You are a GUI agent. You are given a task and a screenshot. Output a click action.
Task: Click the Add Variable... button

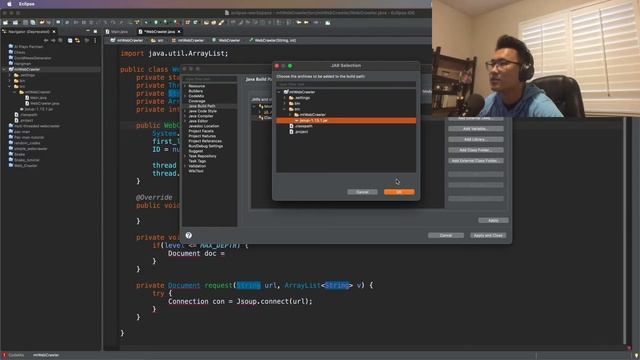(476, 129)
